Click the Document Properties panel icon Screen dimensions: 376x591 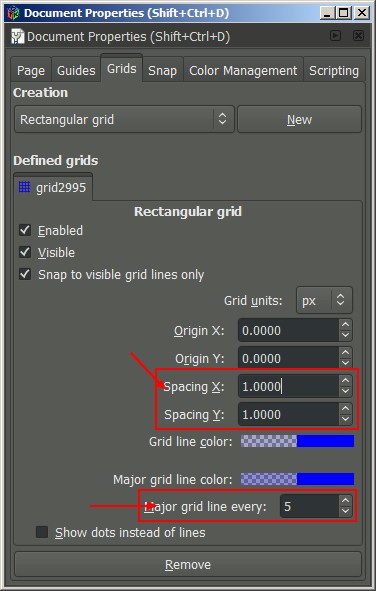pos(17,37)
